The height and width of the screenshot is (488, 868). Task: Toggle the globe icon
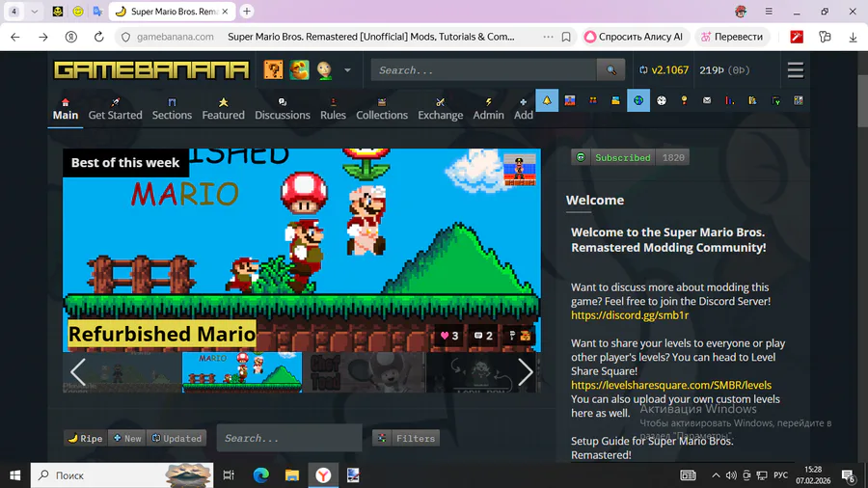[x=638, y=100]
